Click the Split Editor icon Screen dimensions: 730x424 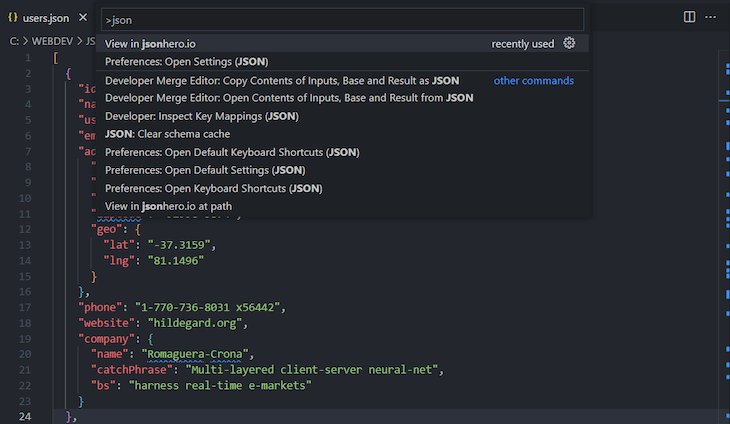(x=689, y=17)
